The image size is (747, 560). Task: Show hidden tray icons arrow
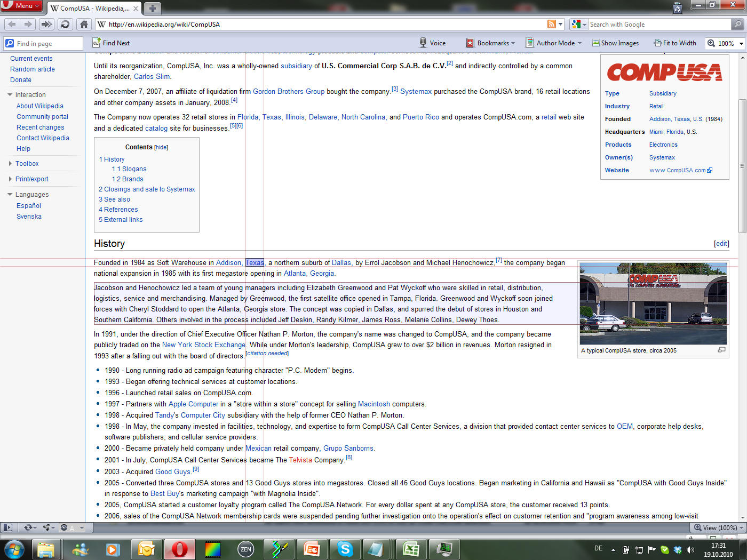(x=613, y=549)
